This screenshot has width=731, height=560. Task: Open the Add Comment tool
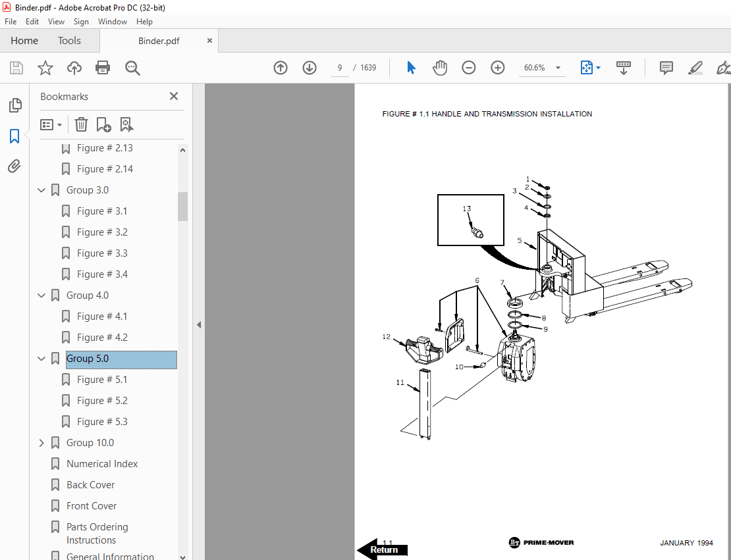(x=666, y=67)
